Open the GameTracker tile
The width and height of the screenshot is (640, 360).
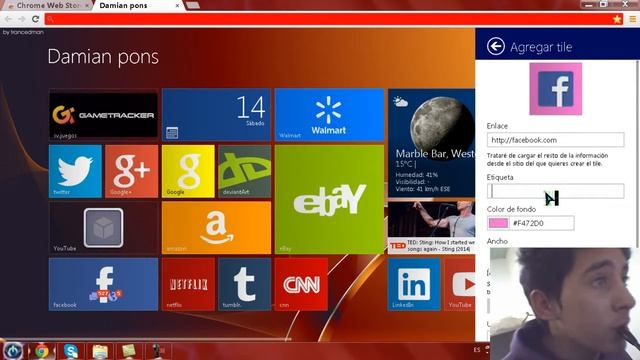tap(103, 115)
